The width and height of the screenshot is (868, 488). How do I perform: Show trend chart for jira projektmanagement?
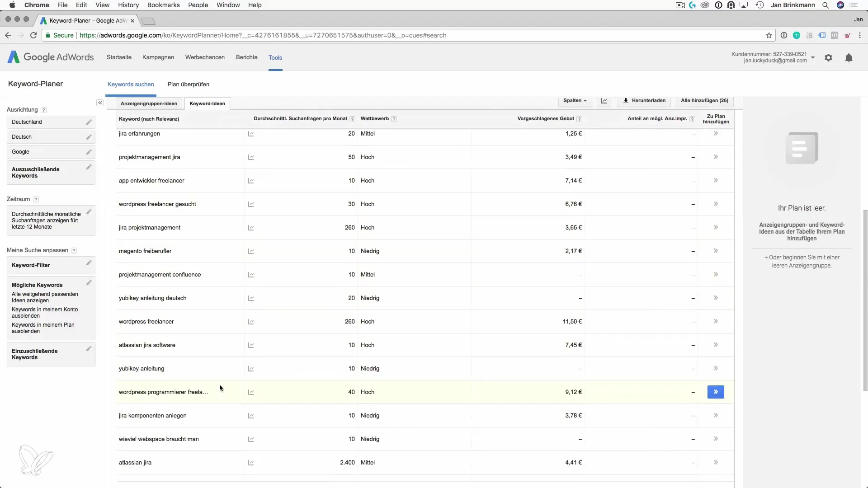(x=251, y=228)
